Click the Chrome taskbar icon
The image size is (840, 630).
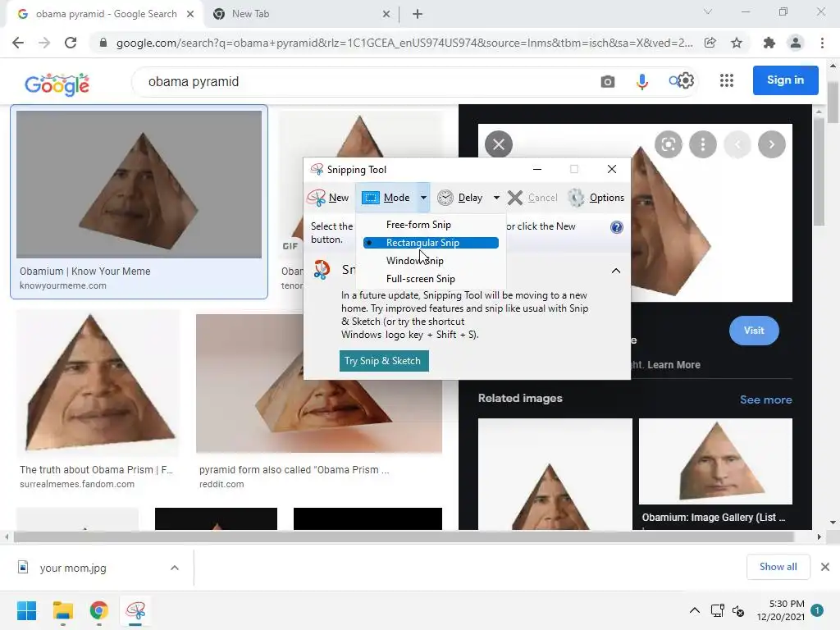click(x=99, y=610)
